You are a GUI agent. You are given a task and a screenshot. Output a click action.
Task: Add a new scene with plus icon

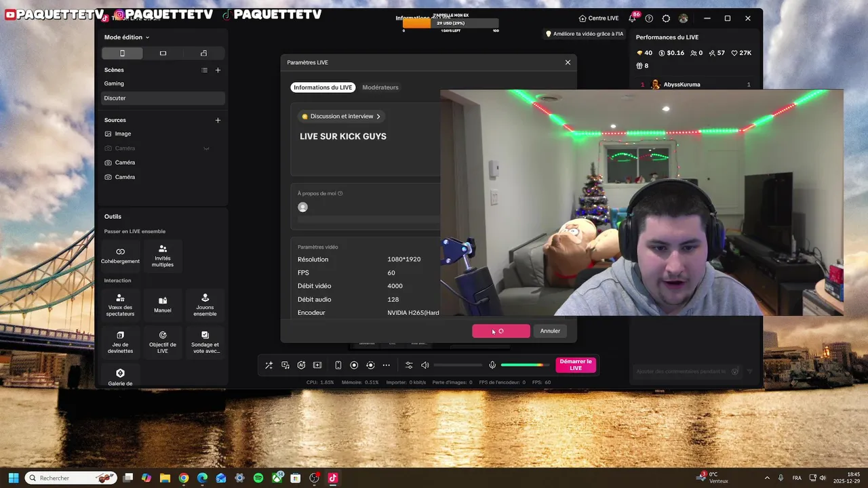coord(218,70)
